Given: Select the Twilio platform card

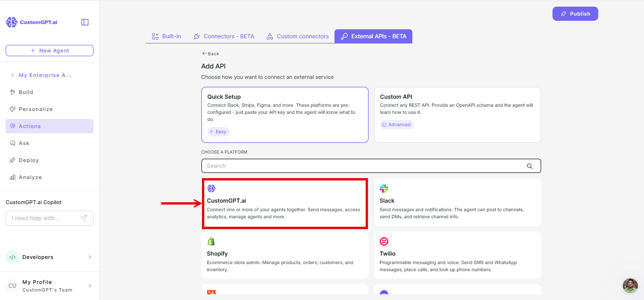Looking at the screenshot, I should [x=458, y=255].
